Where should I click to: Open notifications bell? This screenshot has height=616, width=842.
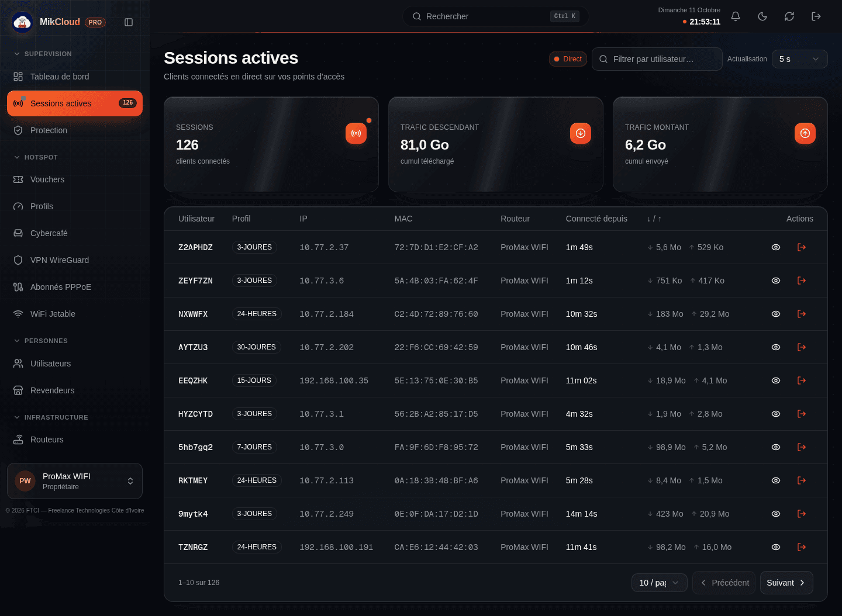736,16
